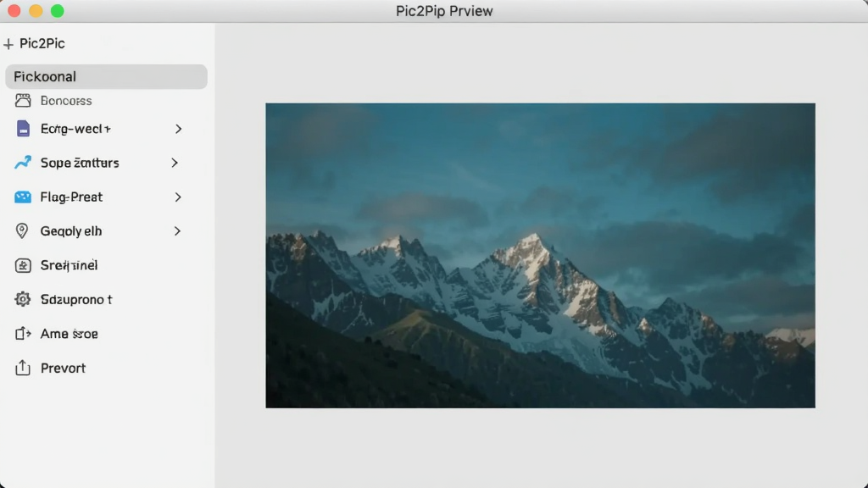Click the blue Flag-Preat icon
868x488 pixels.
(23, 197)
